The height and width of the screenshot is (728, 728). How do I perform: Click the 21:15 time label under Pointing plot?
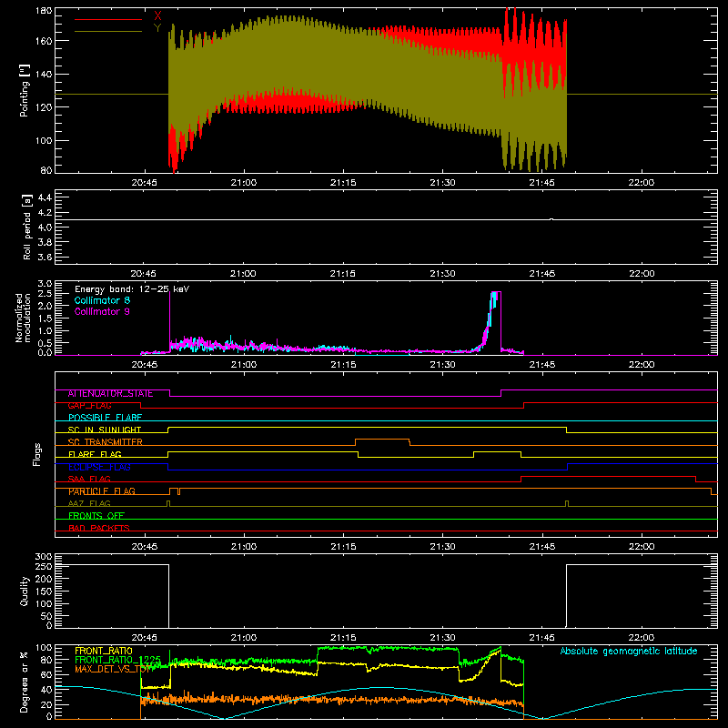343,183
